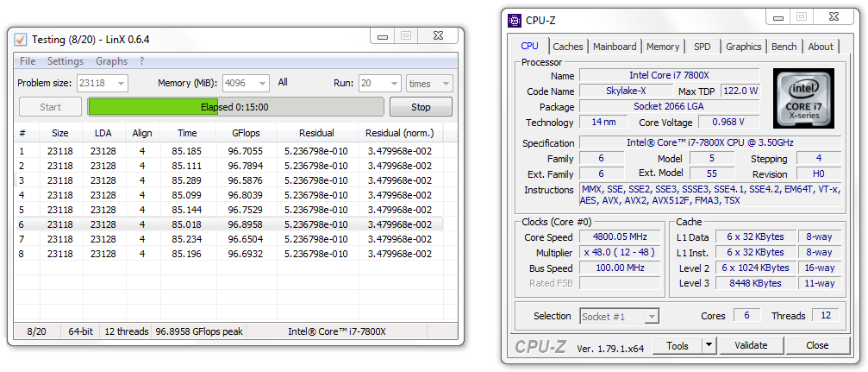Open the Graphs menu in LinX

click(111, 61)
